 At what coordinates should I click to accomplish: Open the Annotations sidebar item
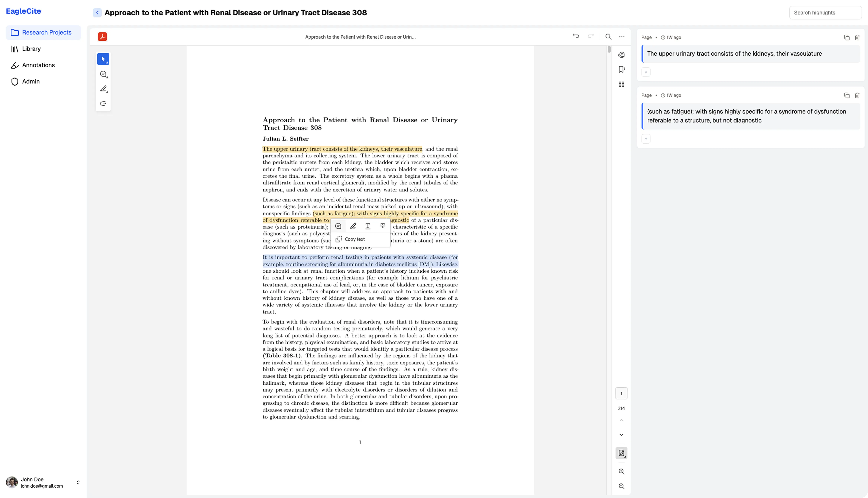coord(38,65)
